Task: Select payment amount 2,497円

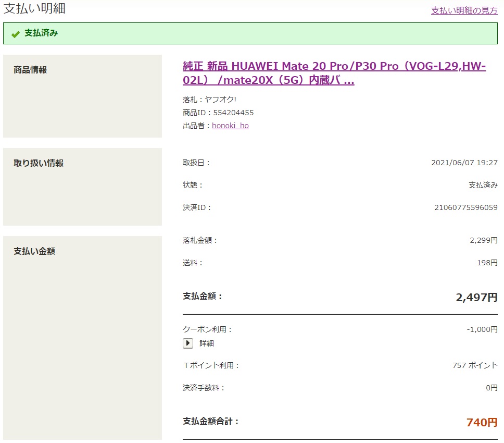Action: (476, 297)
